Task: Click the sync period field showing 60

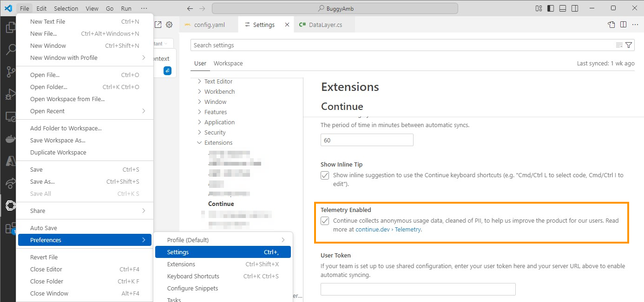Action: 367,140
